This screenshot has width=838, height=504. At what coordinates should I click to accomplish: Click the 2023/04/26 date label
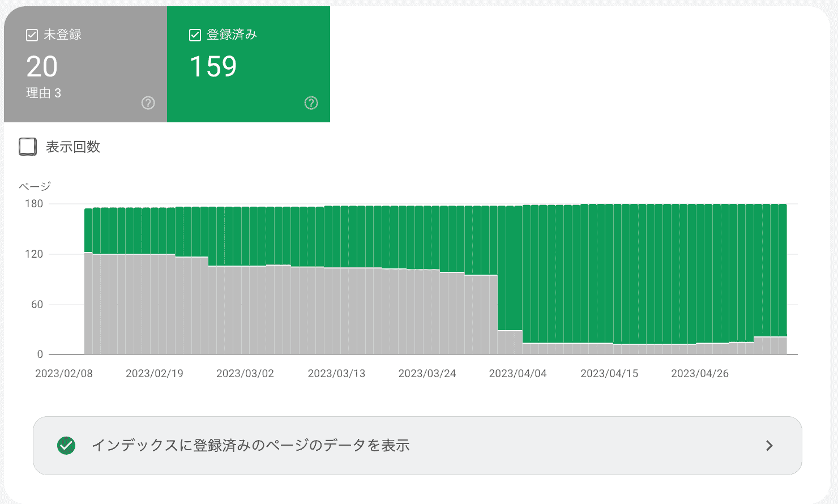pos(700,374)
